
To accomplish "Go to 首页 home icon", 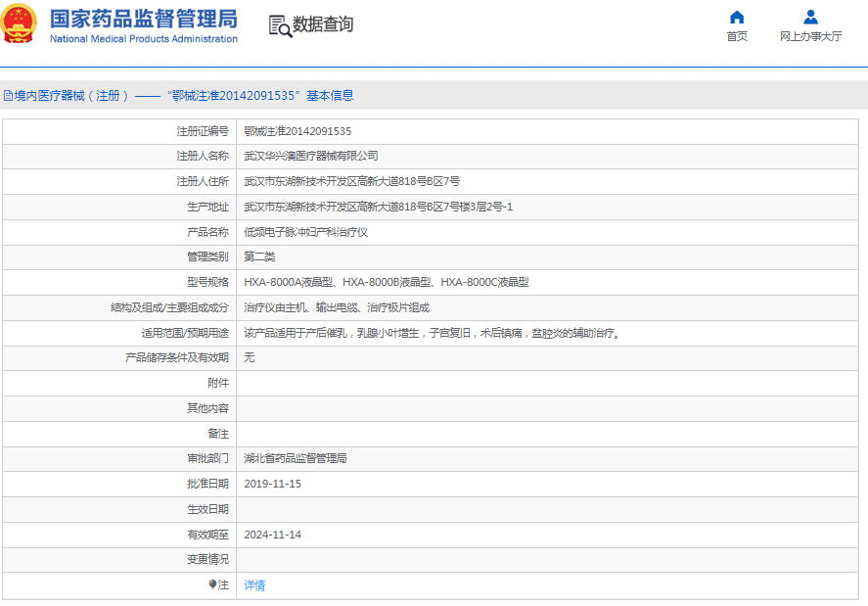I will 737,18.
